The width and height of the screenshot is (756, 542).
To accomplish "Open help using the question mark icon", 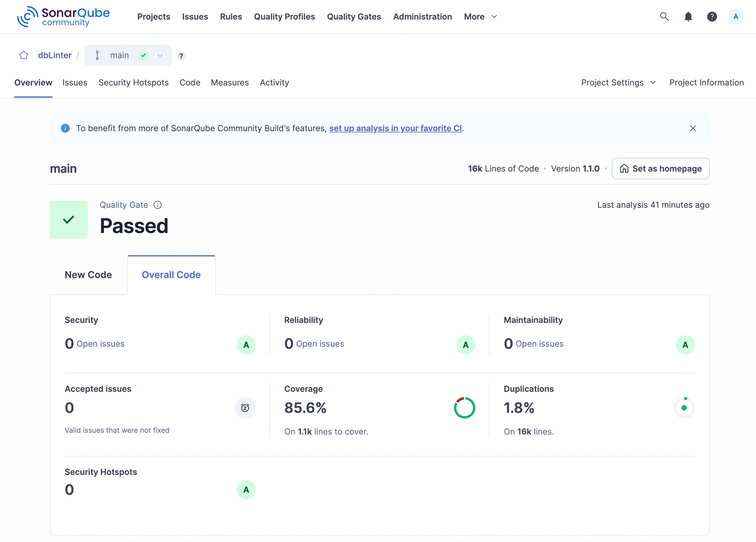I will pos(712,16).
